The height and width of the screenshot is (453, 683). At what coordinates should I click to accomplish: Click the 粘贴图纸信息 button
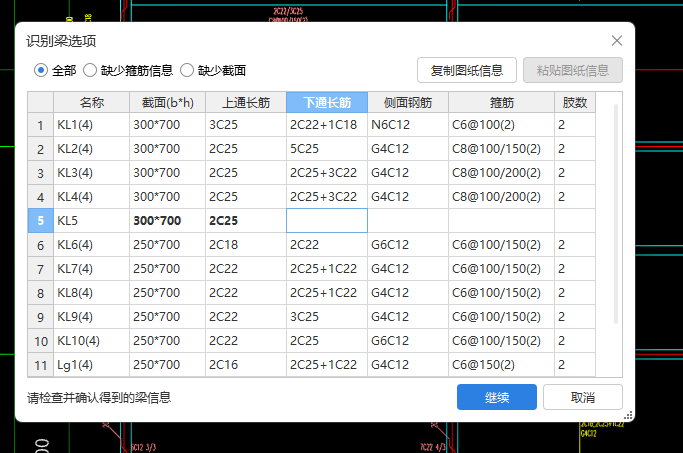[572, 70]
